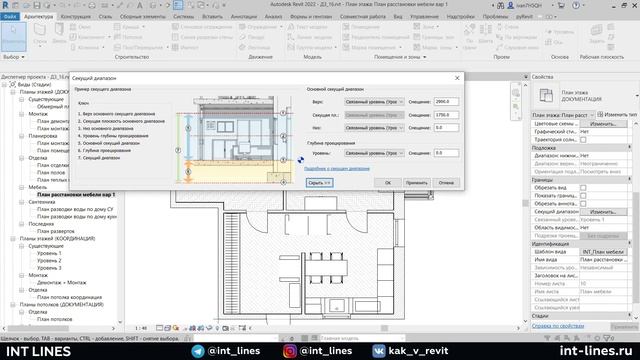Image resolution: width=640 pixels, height=360 pixels.
Task: Open the Верх level dropdown
Action: point(374,102)
